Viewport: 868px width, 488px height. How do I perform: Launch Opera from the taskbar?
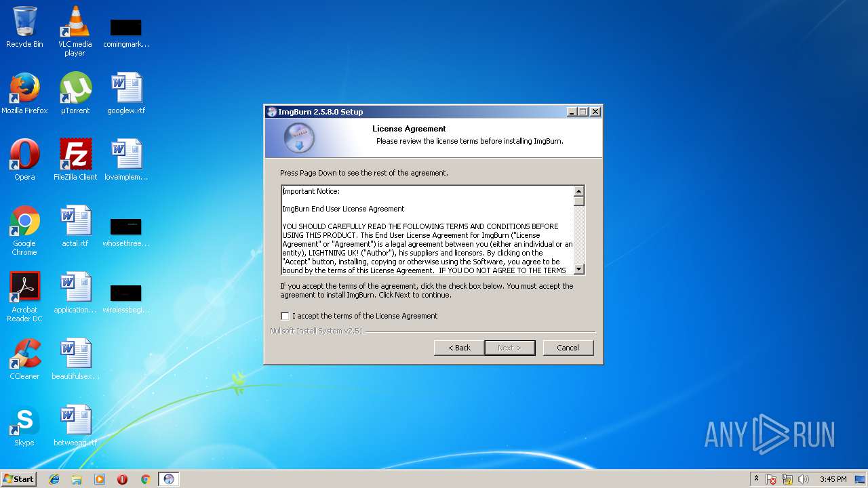point(123,479)
